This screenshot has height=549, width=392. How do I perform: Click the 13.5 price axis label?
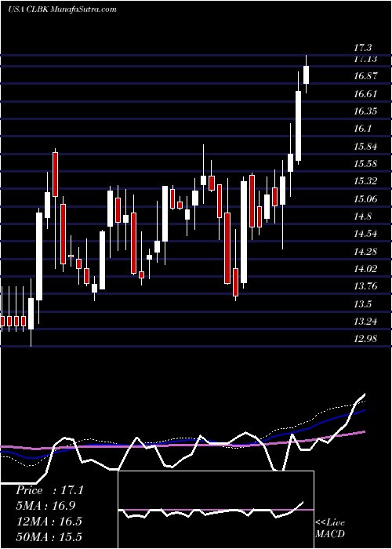(363, 304)
